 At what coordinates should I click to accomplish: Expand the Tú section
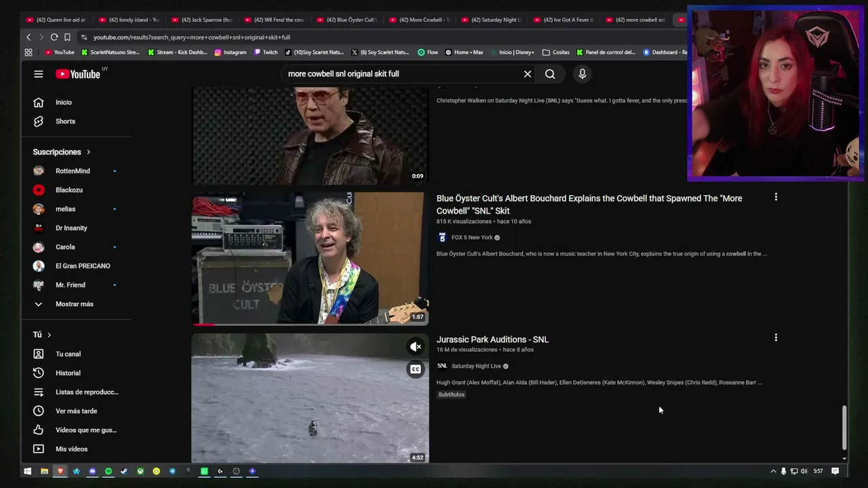42,335
